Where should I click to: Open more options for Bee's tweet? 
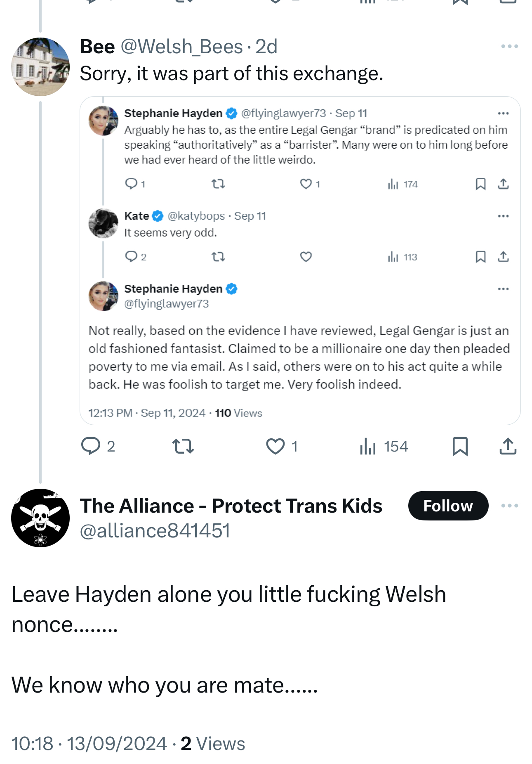coord(509,46)
